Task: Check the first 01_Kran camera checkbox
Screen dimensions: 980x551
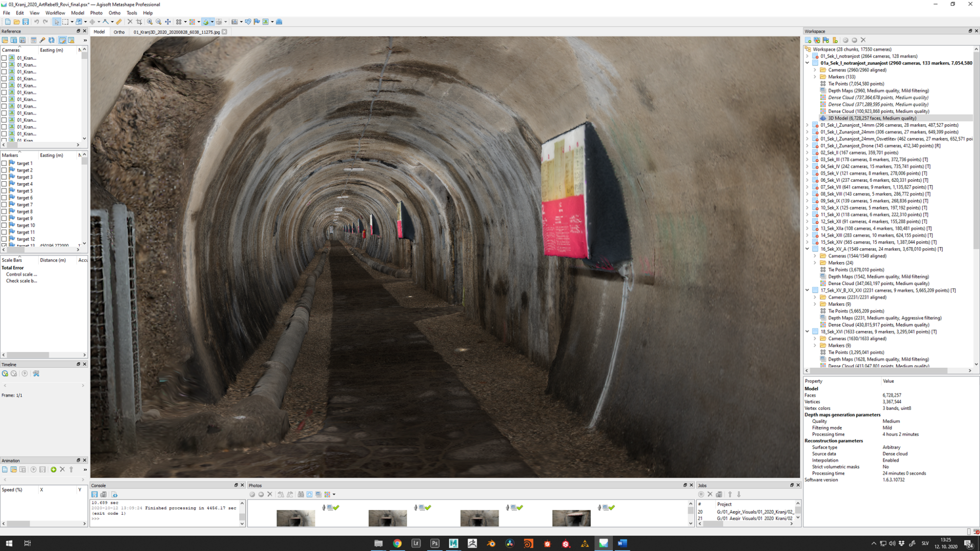Action: pos(4,58)
